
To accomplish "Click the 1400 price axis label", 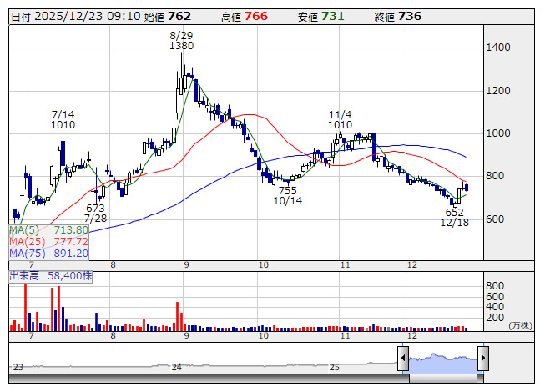I will (x=498, y=48).
